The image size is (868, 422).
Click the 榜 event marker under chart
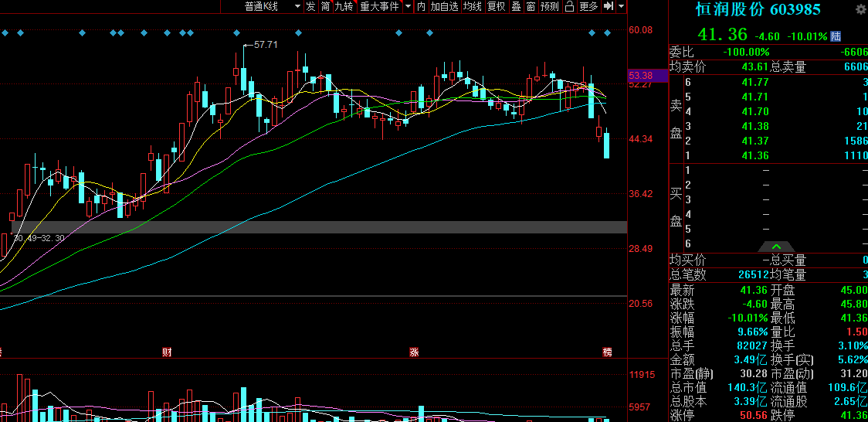pos(607,352)
